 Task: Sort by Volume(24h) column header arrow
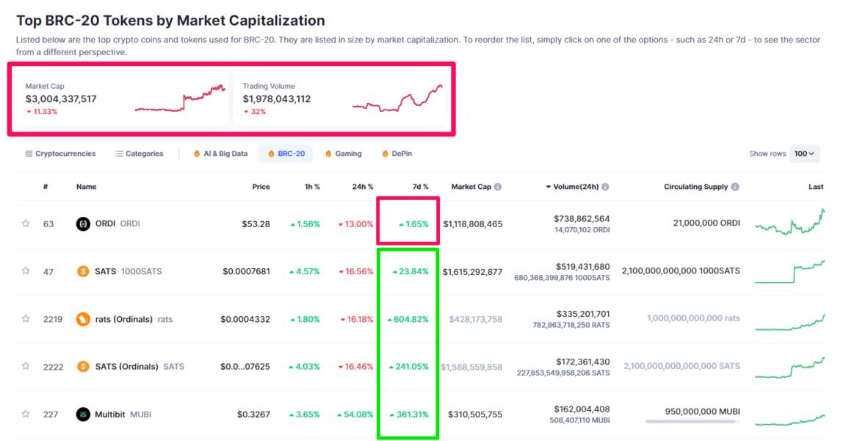click(x=549, y=187)
